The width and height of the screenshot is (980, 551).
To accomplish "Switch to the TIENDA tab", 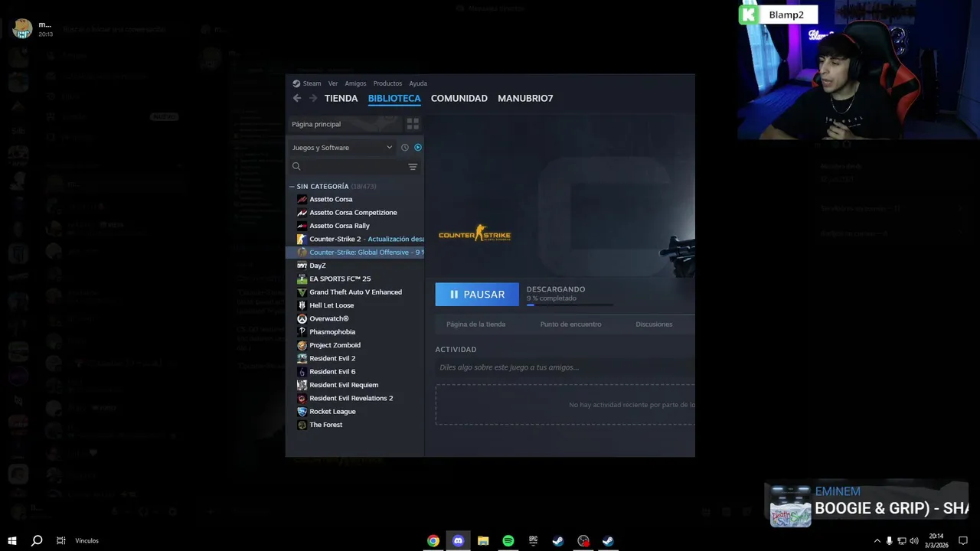I will 341,98.
